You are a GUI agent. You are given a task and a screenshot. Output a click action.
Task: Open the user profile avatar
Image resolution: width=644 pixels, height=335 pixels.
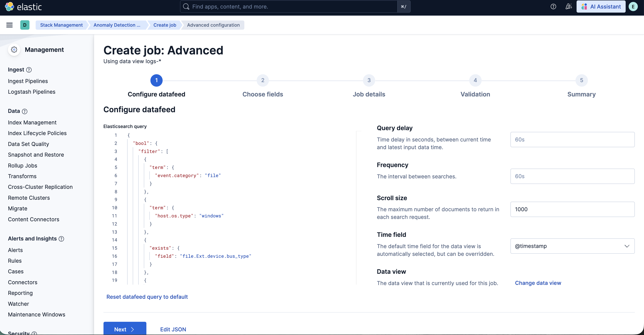point(633,6)
